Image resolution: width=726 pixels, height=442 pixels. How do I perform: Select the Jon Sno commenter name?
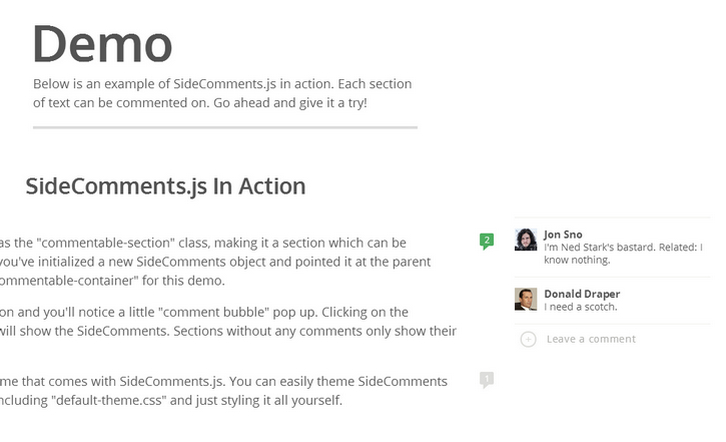pos(563,234)
